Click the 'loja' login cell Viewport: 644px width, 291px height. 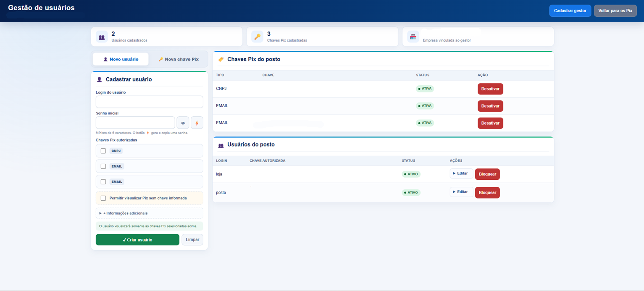click(219, 174)
